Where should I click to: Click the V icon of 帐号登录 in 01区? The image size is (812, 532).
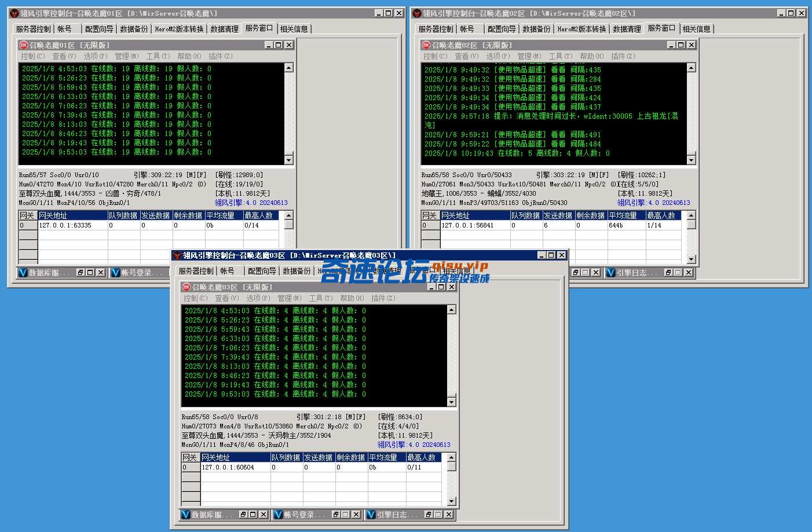tap(116, 273)
